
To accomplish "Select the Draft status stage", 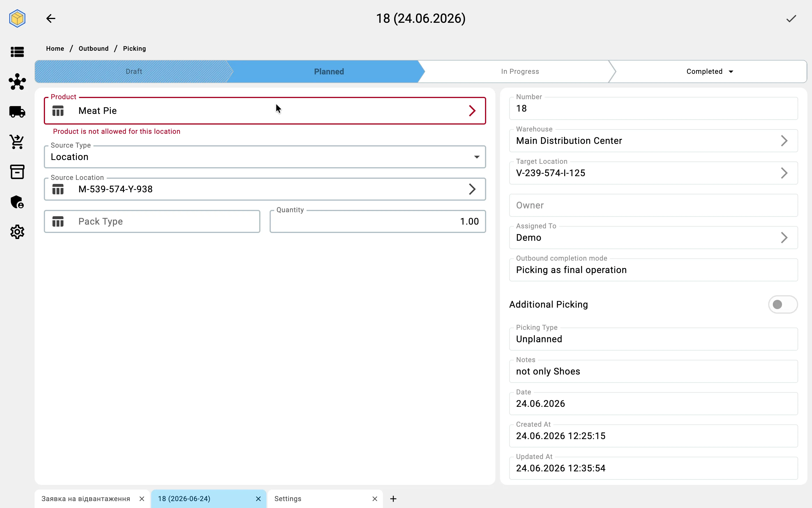I will click(x=134, y=72).
